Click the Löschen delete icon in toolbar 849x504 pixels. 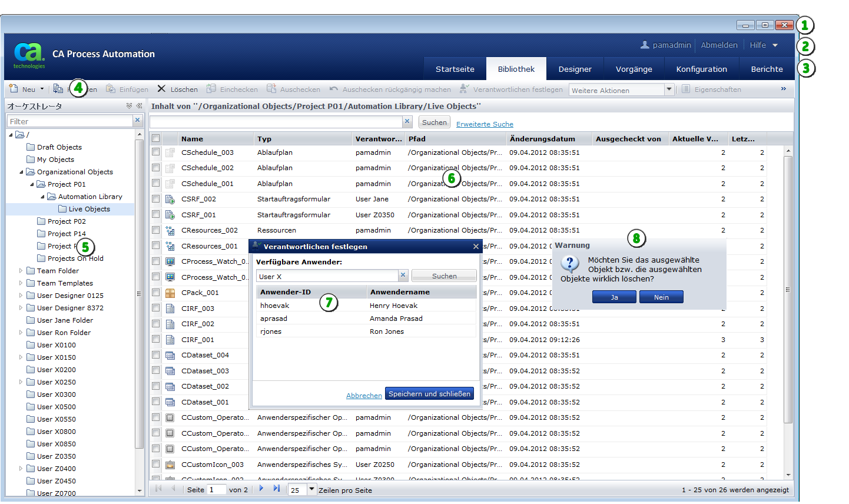click(x=161, y=89)
